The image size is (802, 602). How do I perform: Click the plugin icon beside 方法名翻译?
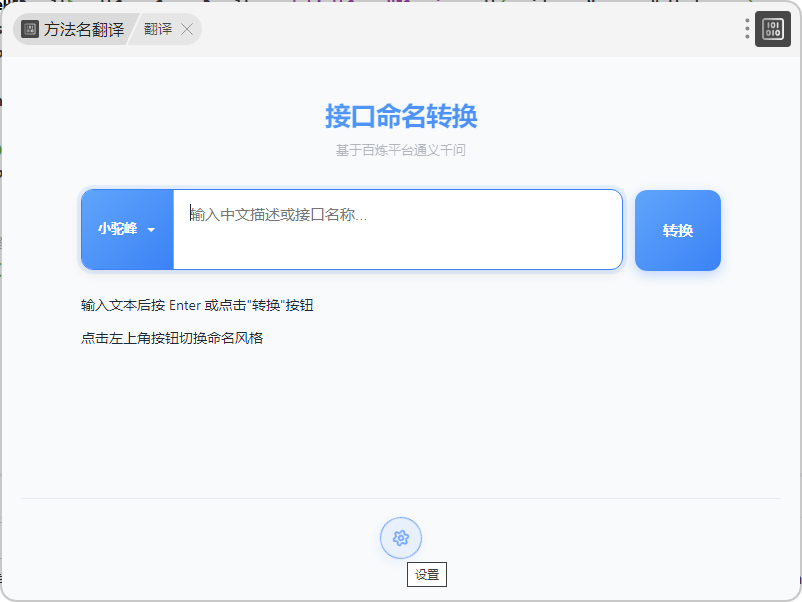pyautogui.click(x=30, y=29)
